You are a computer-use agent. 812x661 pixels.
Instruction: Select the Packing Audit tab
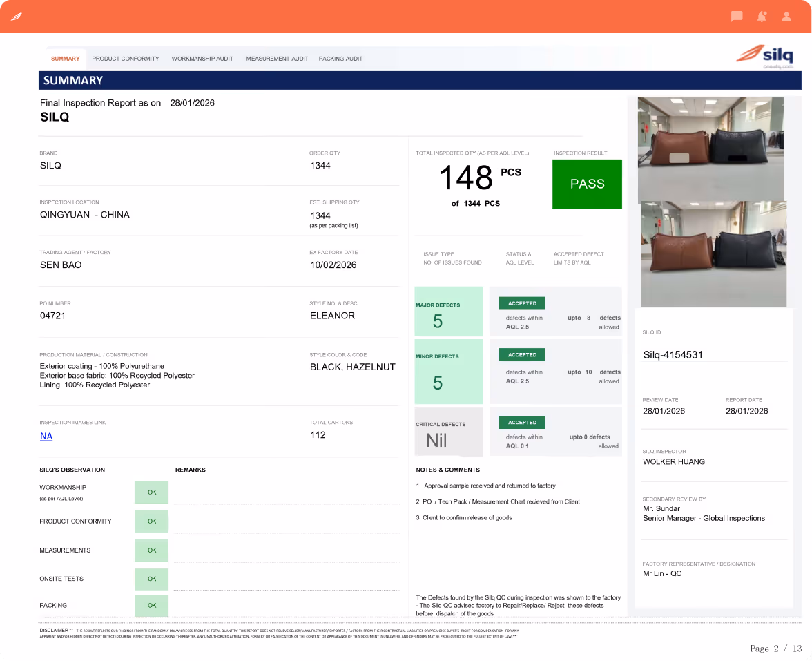point(340,59)
